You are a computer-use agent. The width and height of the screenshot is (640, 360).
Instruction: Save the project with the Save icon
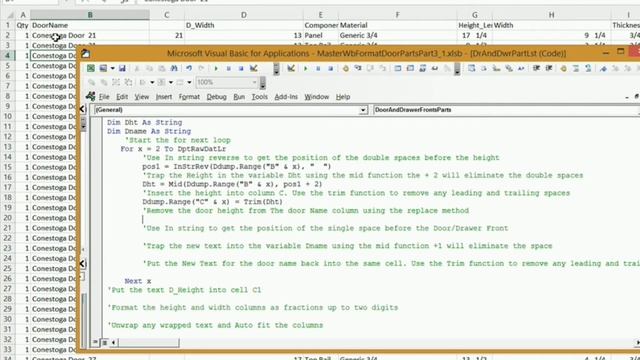(122, 68)
